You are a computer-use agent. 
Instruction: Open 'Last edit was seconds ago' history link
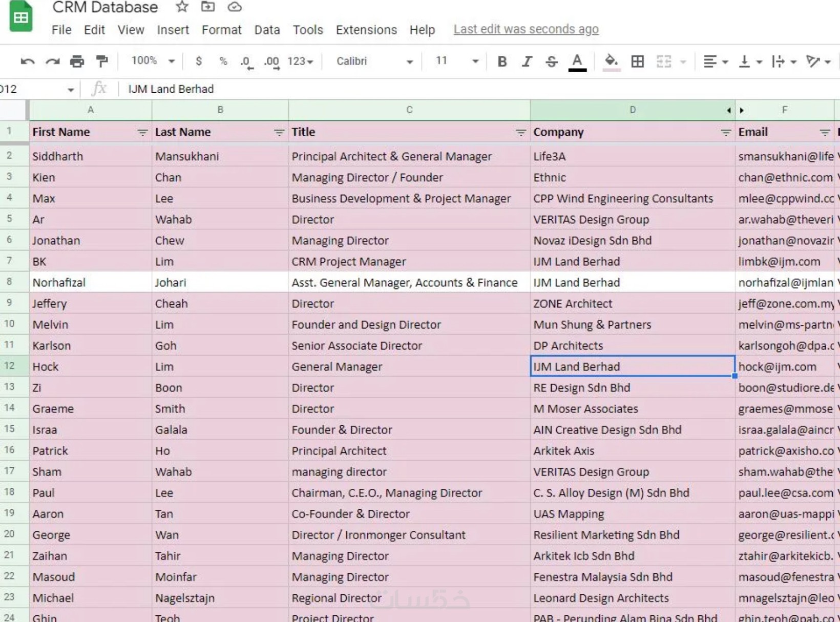click(526, 29)
